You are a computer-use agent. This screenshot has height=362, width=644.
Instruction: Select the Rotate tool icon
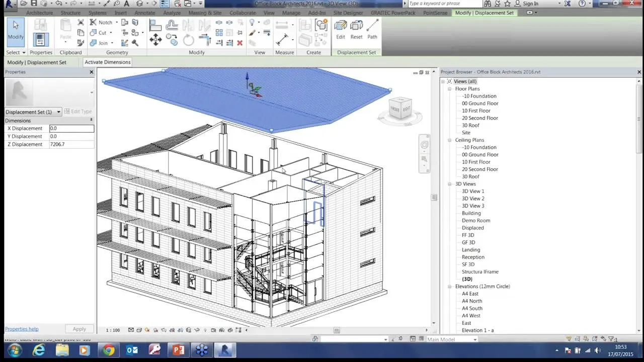[x=189, y=40]
